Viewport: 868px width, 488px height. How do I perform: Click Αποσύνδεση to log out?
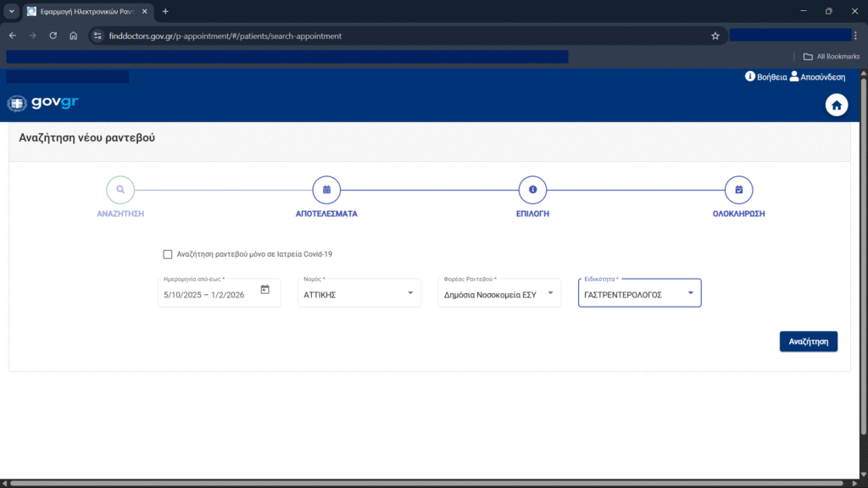pyautogui.click(x=817, y=77)
